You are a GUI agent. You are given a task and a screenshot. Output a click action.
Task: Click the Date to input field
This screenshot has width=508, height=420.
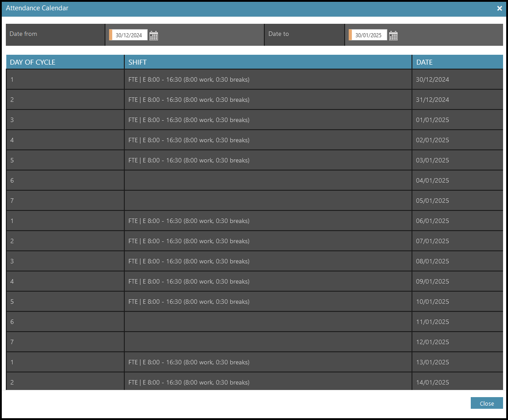(368, 35)
